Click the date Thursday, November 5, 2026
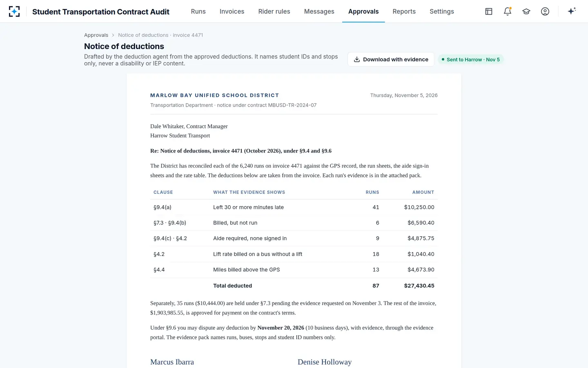Image resolution: width=588 pixels, height=368 pixels. click(x=404, y=95)
